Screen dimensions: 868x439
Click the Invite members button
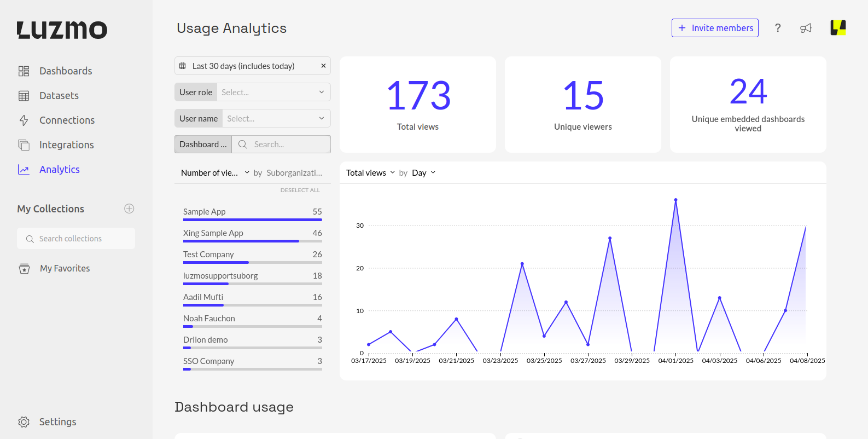pos(715,28)
